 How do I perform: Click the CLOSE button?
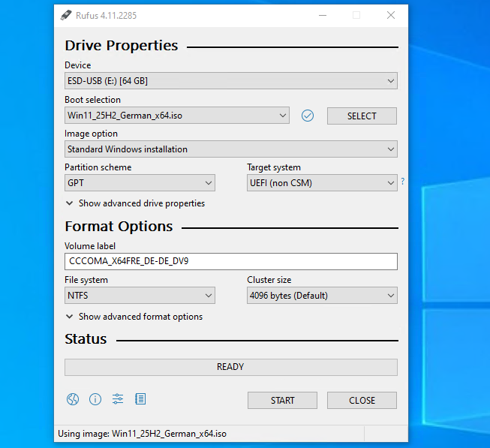[x=362, y=400]
